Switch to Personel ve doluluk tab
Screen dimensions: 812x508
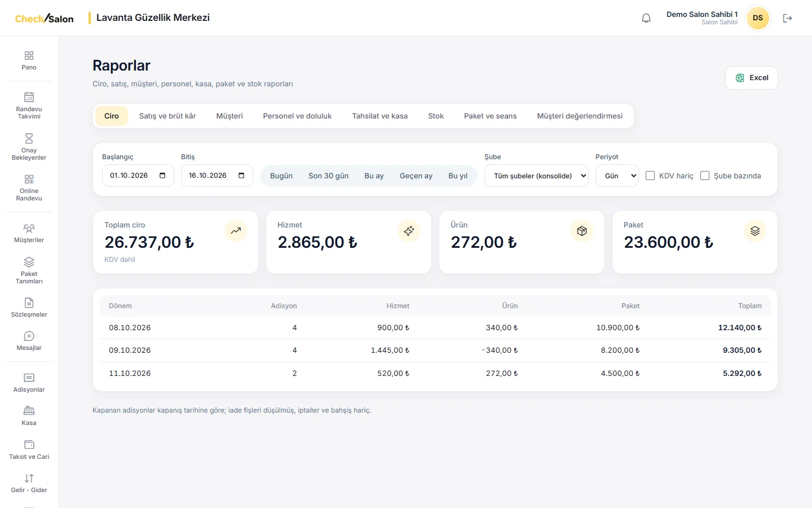297,116
